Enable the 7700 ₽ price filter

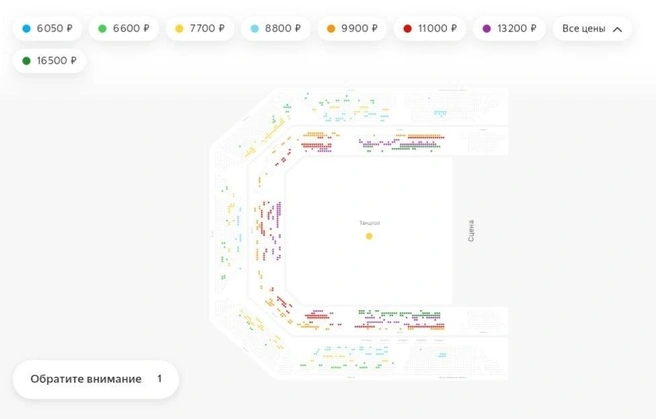coord(200,28)
